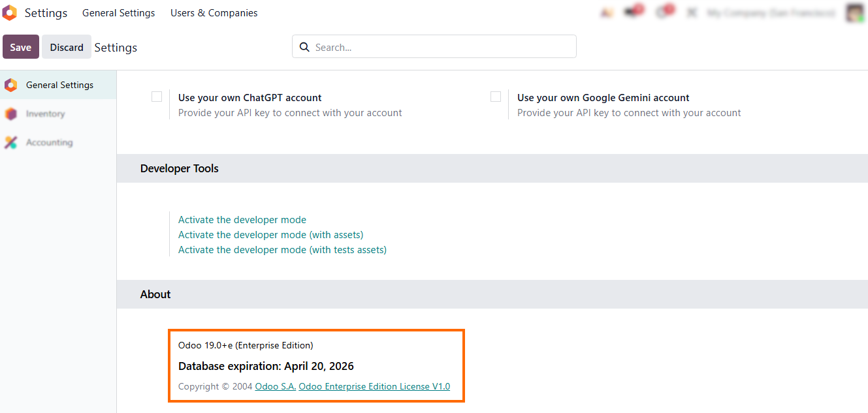Image resolution: width=868 pixels, height=413 pixels.
Task: Click the tools wrench icon in navbar
Action: coord(692,13)
